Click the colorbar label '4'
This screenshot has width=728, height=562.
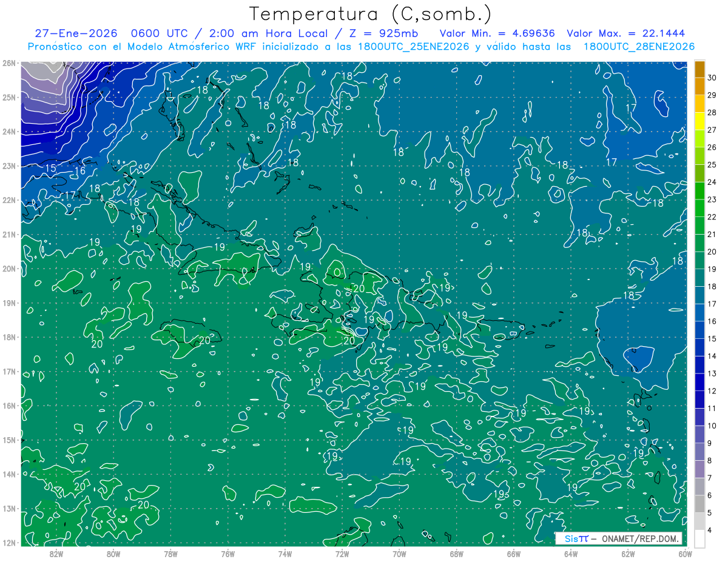tap(710, 530)
